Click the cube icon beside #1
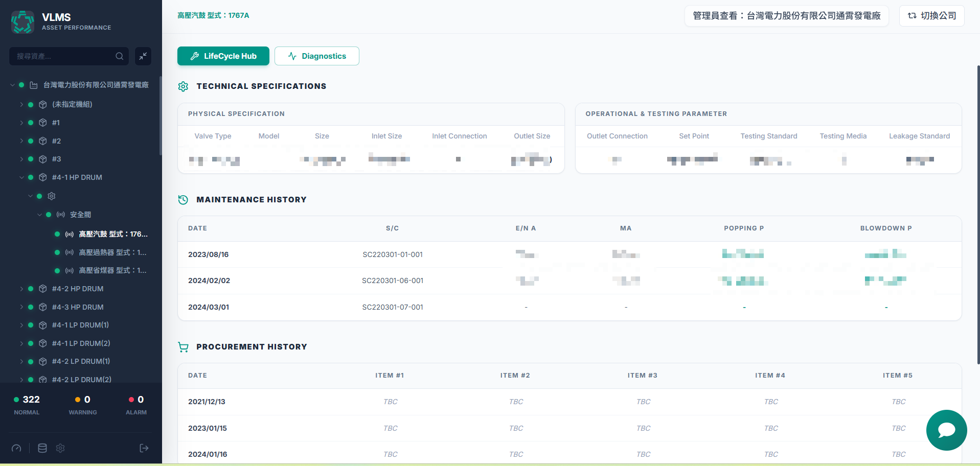 coord(43,123)
